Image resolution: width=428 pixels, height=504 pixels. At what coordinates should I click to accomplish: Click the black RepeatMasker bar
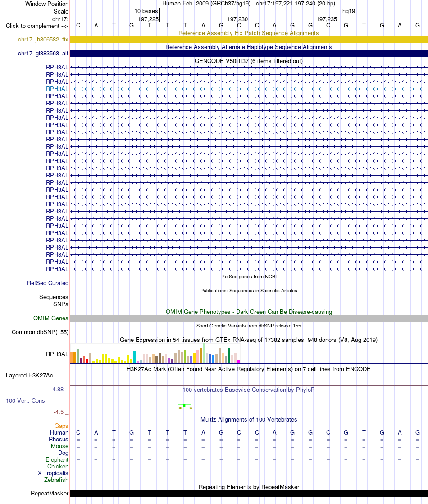click(249, 493)
